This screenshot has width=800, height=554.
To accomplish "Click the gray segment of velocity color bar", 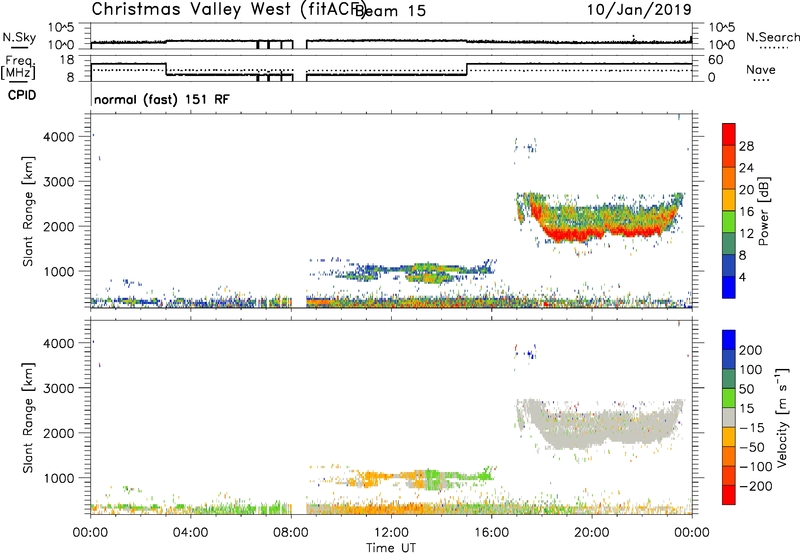I will click(x=729, y=418).
